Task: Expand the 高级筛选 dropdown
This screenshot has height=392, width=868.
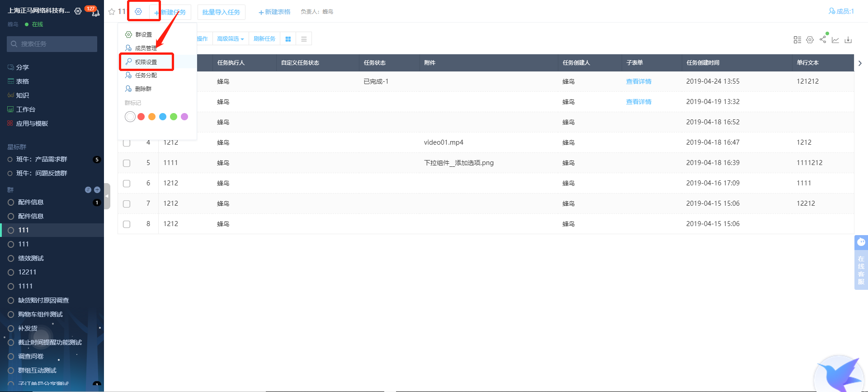Action: (x=230, y=39)
